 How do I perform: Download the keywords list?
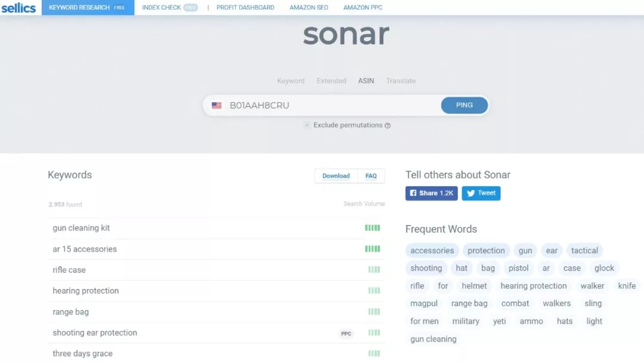(x=336, y=176)
